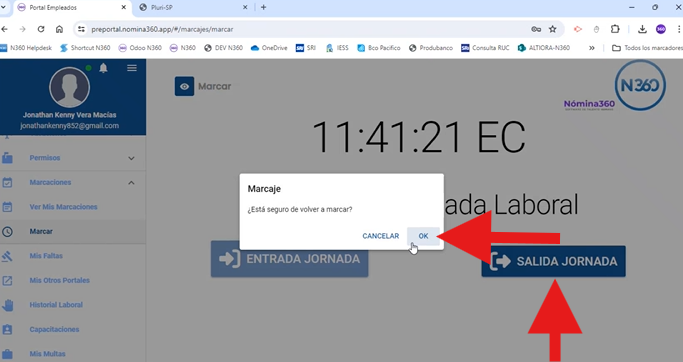Open the Consulta RUC bookmark
This screenshot has width=683, height=362.
point(485,48)
